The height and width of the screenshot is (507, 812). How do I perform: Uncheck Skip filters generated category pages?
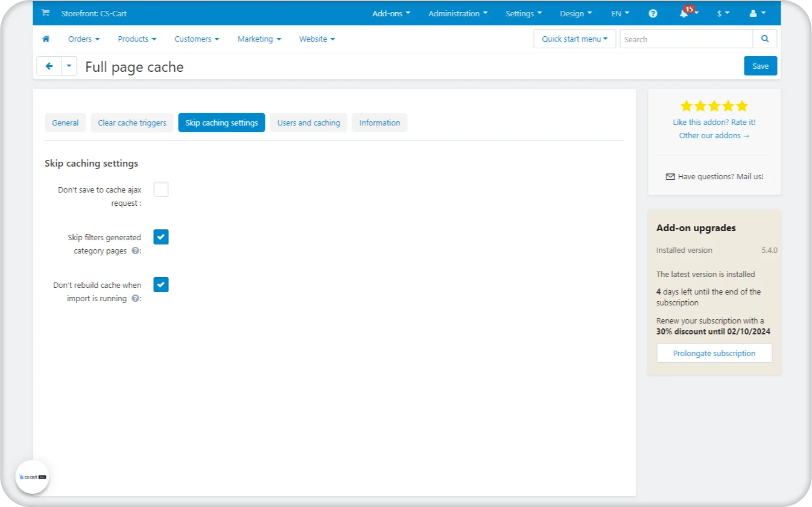[161, 237]
